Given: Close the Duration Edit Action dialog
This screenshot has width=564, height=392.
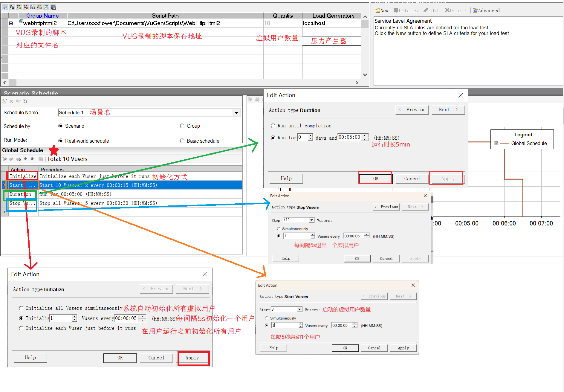Looking at the screenshot, I should pos(461,95).
